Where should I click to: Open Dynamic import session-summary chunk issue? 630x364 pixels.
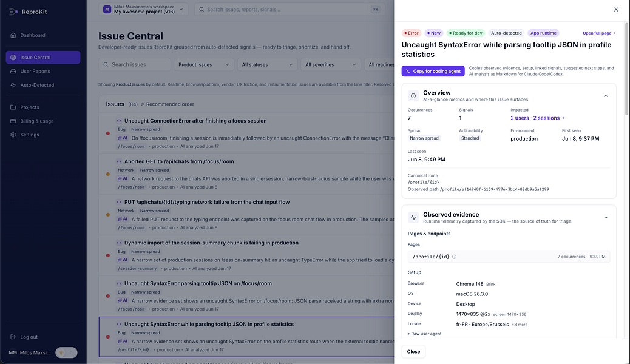coord(211,243)
